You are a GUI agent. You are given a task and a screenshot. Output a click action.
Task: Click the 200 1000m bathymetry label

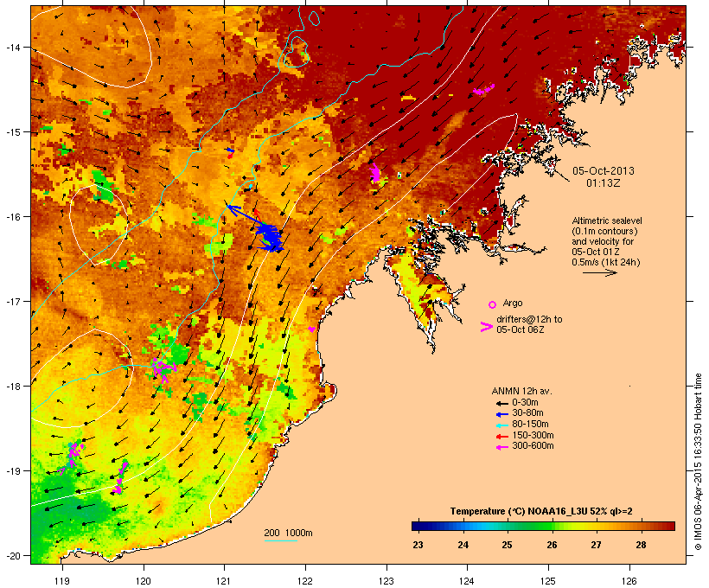click(288, 533)
